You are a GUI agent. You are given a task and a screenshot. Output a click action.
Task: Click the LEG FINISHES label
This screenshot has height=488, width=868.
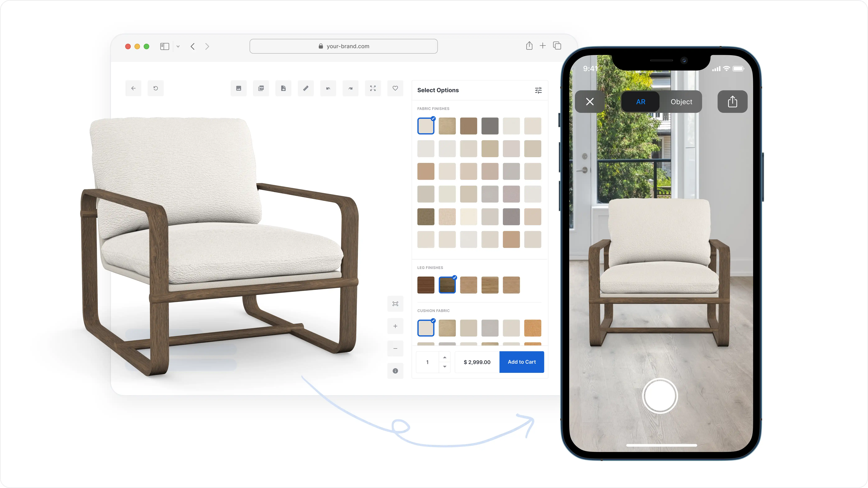pos(430,268)
